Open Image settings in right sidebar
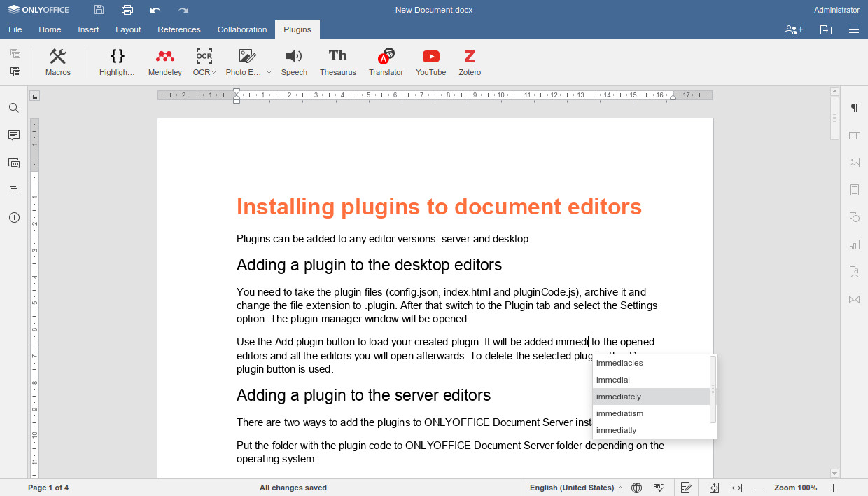 (855, 163)
